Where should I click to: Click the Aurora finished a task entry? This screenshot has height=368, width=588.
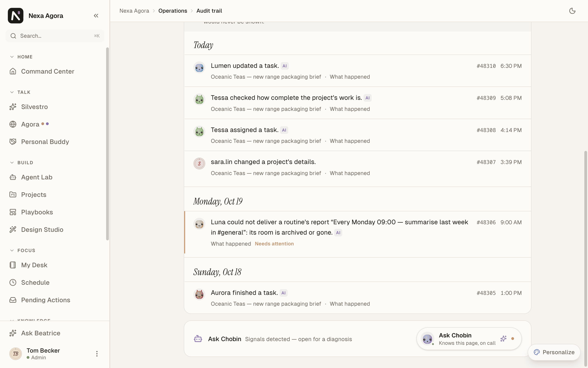pyautogui.click(x=357, y=298)
